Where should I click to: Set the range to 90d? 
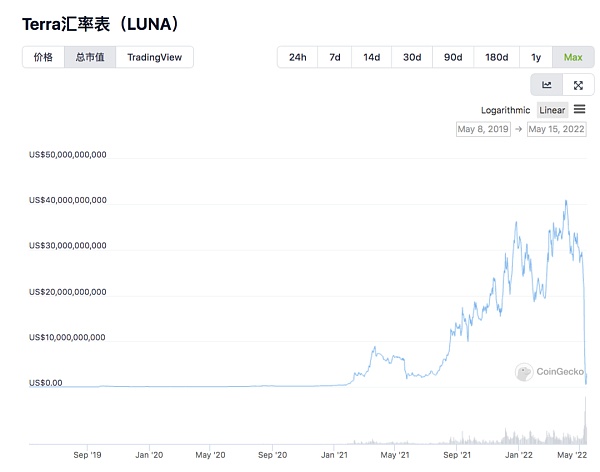coord(452,57)
